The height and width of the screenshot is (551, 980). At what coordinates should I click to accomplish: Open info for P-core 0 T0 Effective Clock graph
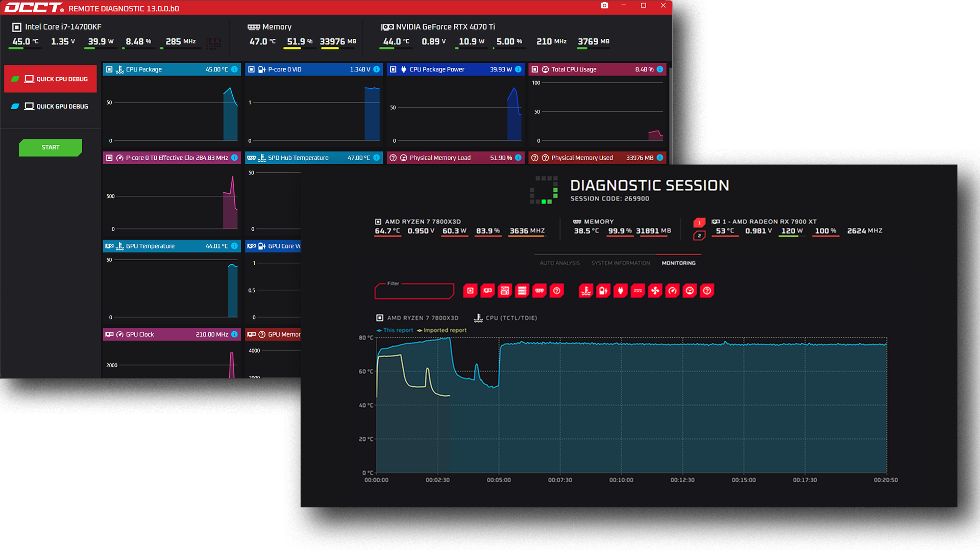234,158
